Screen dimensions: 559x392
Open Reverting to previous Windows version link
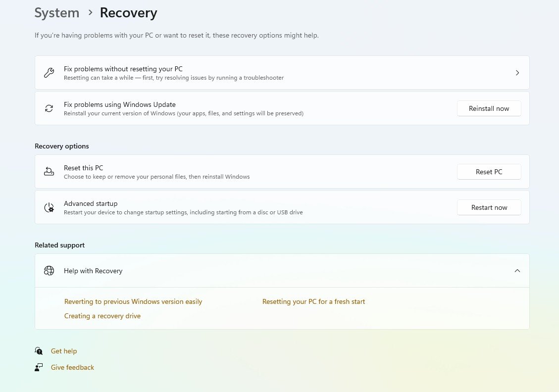tap(133, 301)
